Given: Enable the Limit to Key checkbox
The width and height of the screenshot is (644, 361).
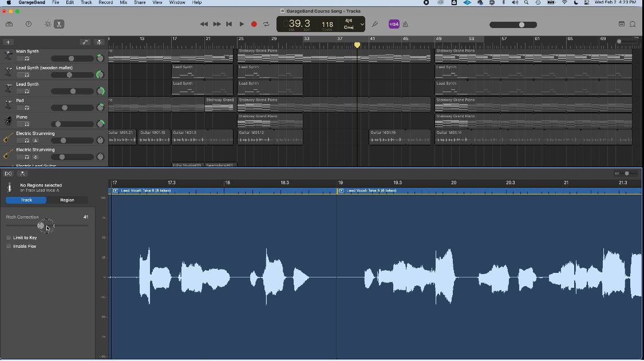Looking at the screenshot, I should [9, 238].
